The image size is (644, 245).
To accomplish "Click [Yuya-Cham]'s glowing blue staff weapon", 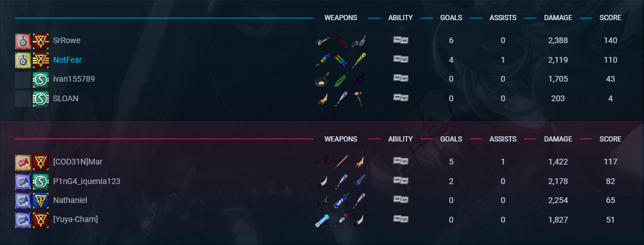I will (322, 220).
